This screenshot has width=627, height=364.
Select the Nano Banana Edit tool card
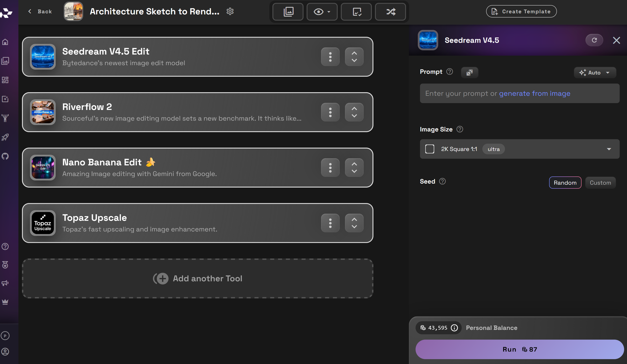click(x=188, y=168)
